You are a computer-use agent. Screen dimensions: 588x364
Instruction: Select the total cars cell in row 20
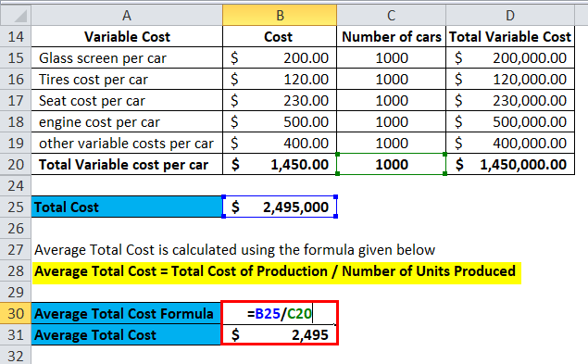coord(391,164)
